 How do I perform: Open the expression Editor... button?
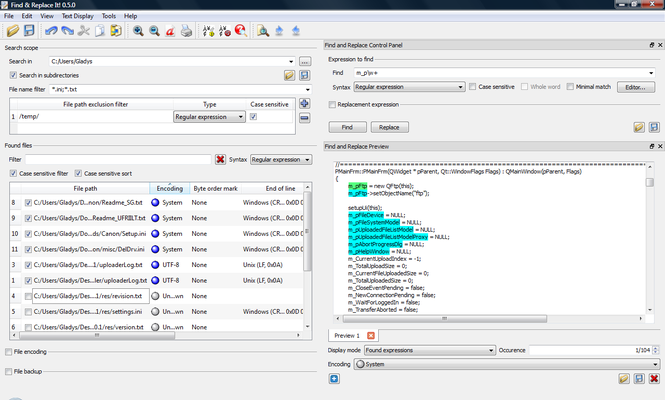coord(636,87)
